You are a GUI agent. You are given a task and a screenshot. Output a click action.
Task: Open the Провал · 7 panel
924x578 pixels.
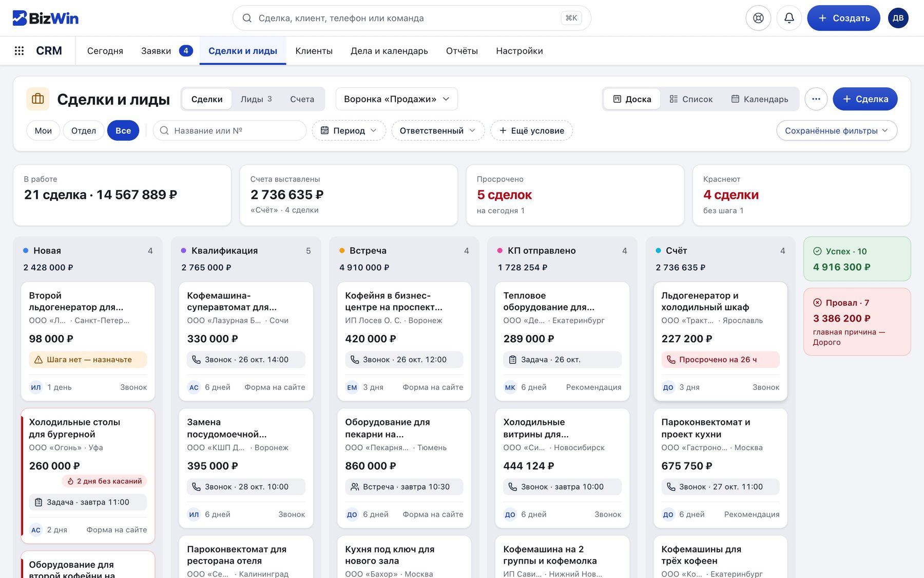pos(857,322)
